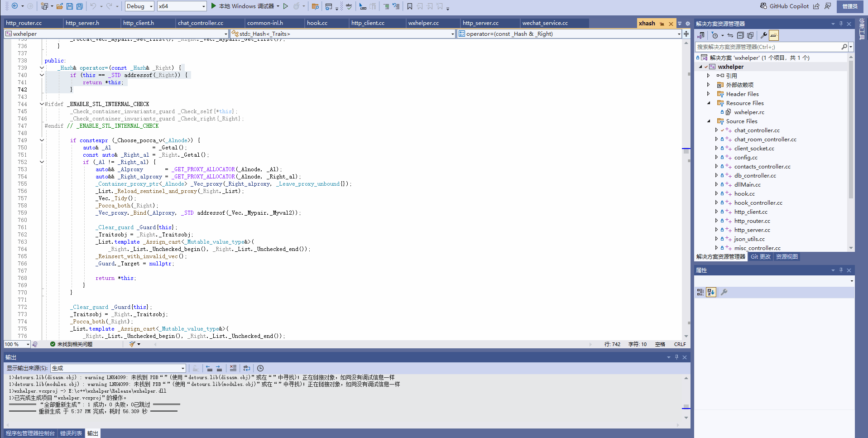
Task: Click Property Pages wrench icon
Action: point(724,292)
